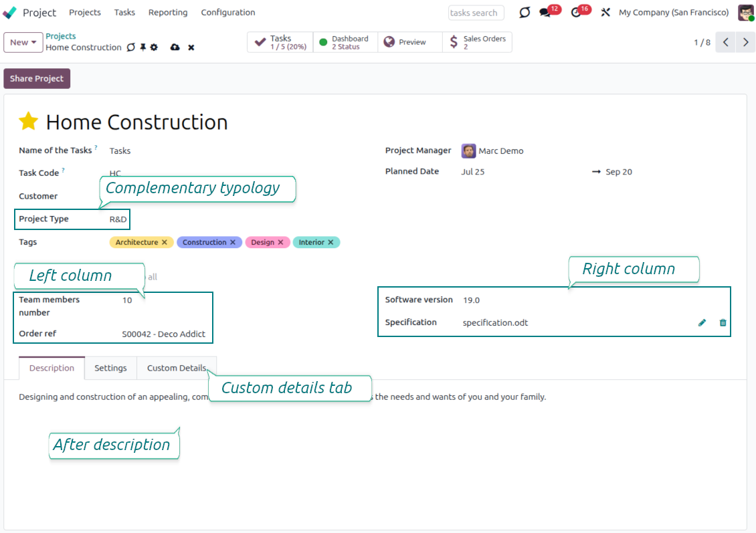Toggle the yellow favorite star
This screenshot has width=756, height=533.
[29, 122]
